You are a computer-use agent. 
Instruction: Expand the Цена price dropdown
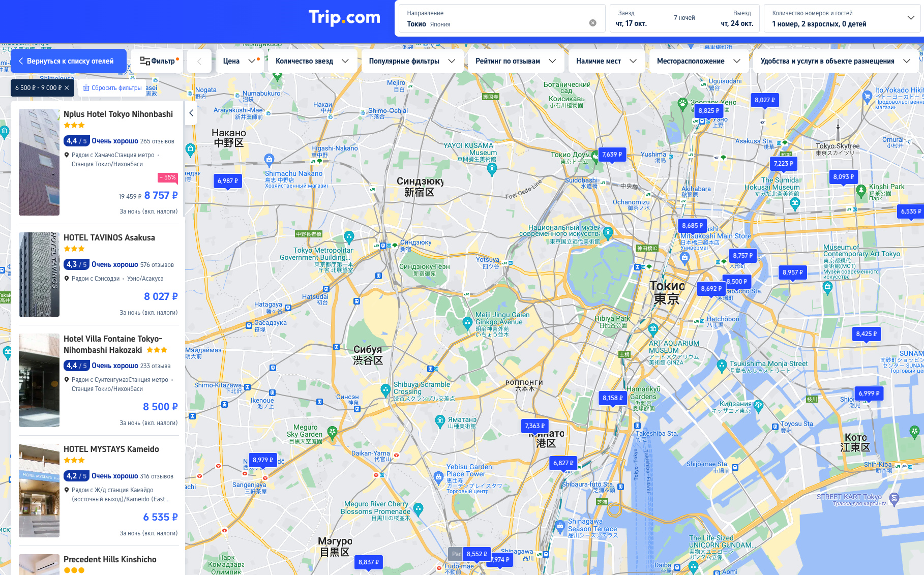click(x=239, y=61)
